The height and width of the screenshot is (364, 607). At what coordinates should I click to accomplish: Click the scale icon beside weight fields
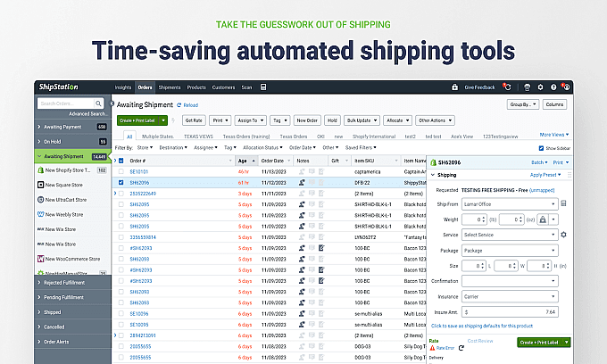[543, 219]
